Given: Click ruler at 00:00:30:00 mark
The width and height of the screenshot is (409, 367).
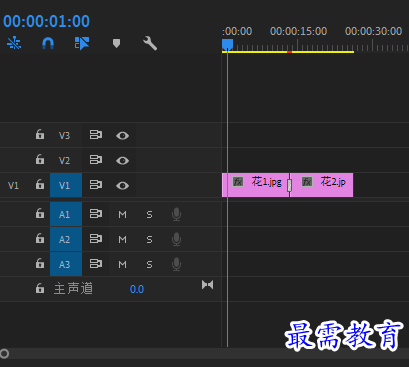Looking at the screenshot, I should click(x=372, y=45).
